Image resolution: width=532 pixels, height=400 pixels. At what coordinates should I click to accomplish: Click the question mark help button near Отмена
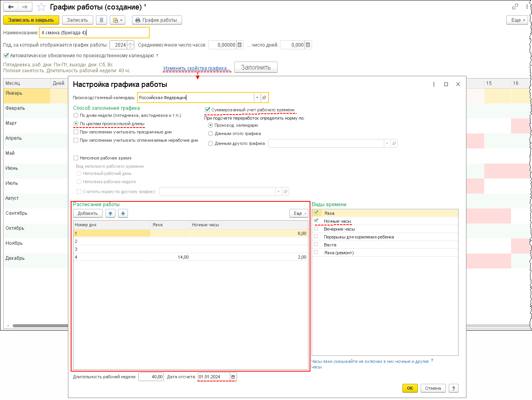point(453,388)
